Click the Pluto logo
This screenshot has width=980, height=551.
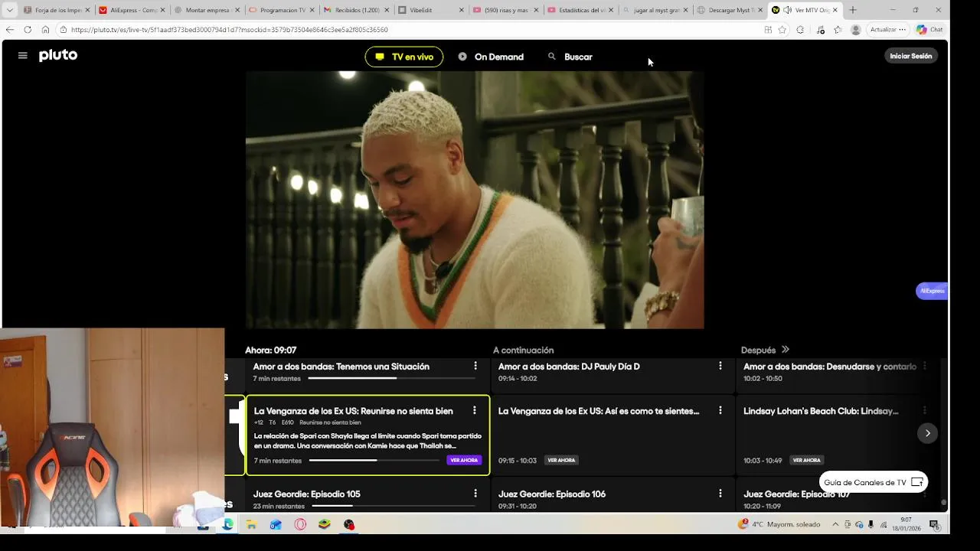point(58,55)
